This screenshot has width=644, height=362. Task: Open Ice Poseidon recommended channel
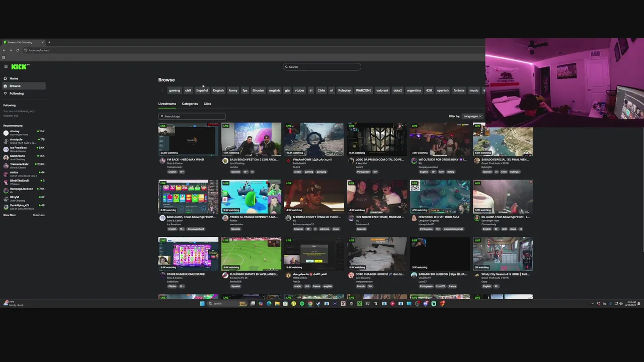pos(24,149)
